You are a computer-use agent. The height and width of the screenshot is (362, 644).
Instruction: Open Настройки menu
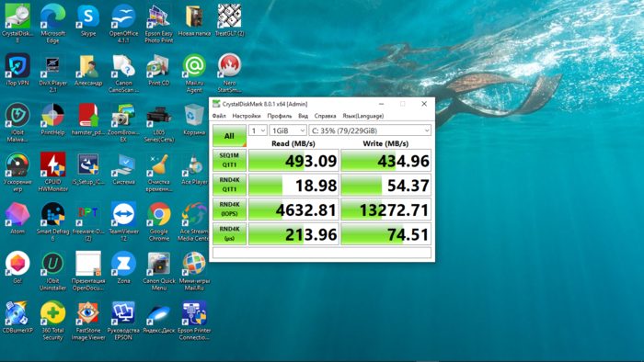247,116
